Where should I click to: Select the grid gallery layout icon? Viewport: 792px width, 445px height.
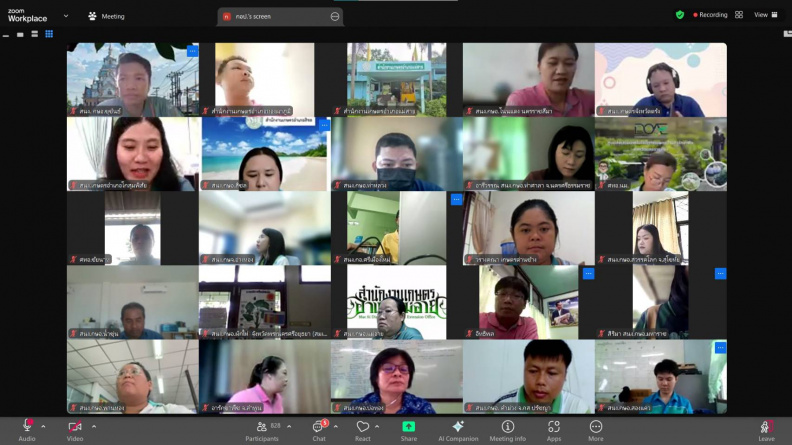(x=49, y=34)
